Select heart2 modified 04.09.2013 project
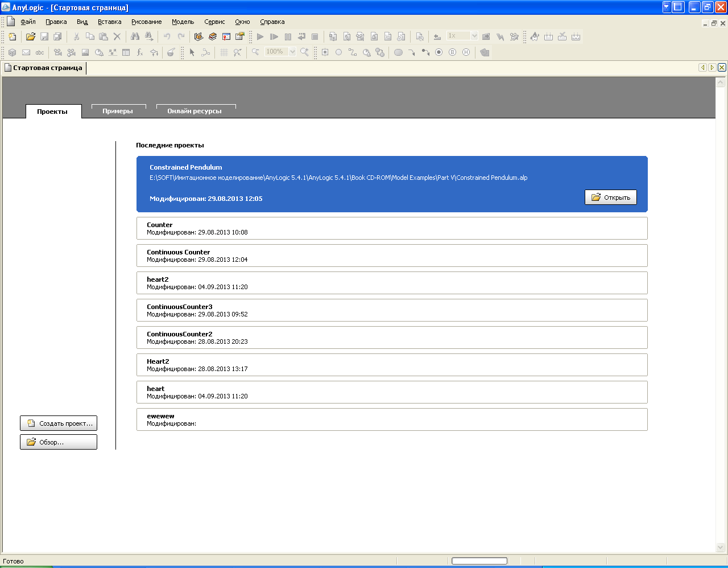This screenshot has width=728, height=568. 392,283
